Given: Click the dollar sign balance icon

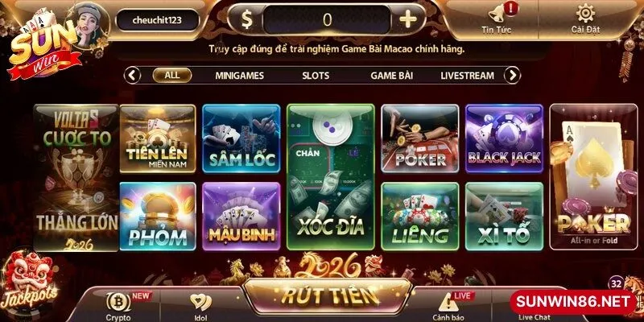Looking at the screenshot, I should [246, 19].
